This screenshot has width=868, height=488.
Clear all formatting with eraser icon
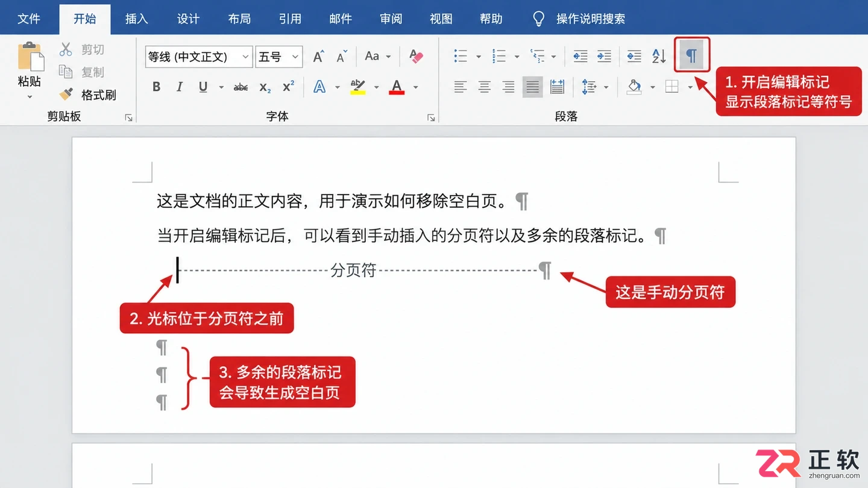point(416,57)
